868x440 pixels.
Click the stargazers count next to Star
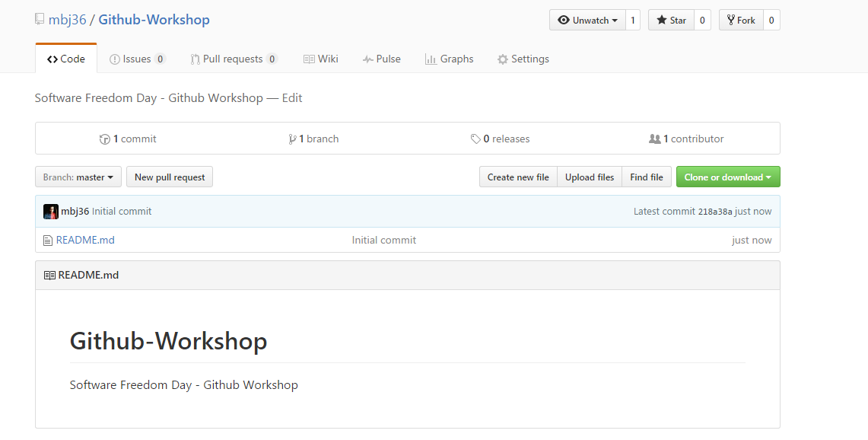point(702,20)
